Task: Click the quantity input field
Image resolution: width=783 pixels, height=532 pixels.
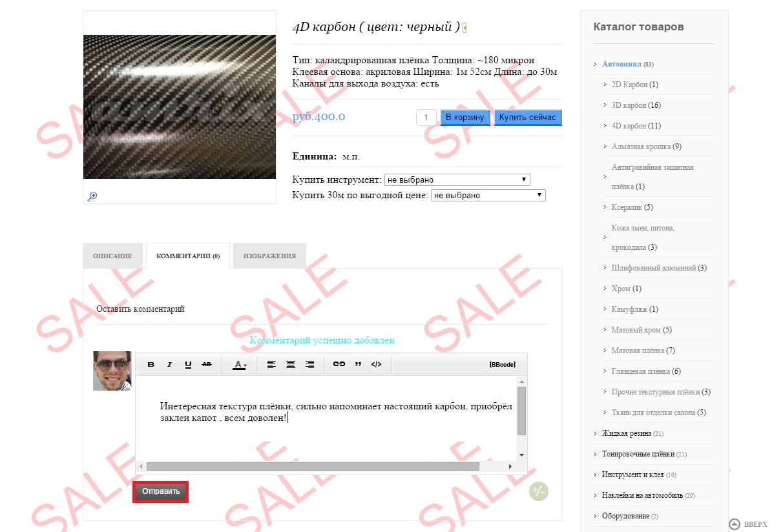Action: 426,118
